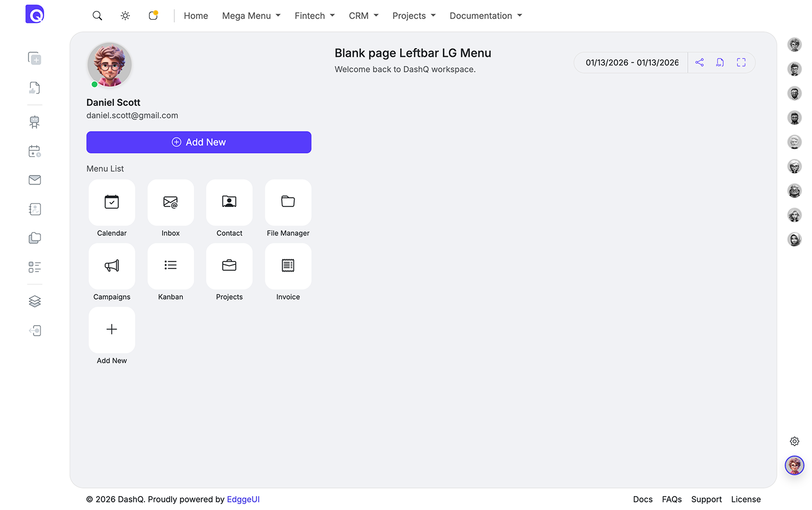Open the CRM menu
Image resolution: width=812 pixels, height=510 pixels.
pyautogui.click(x=364, y=16)
